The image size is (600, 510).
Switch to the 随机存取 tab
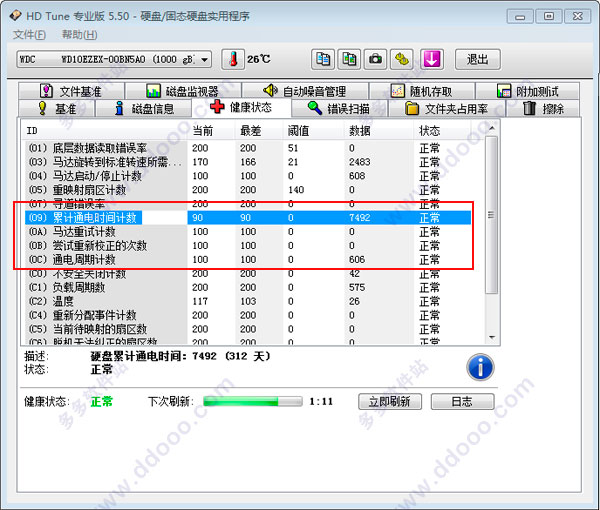[x=422, y=91]
